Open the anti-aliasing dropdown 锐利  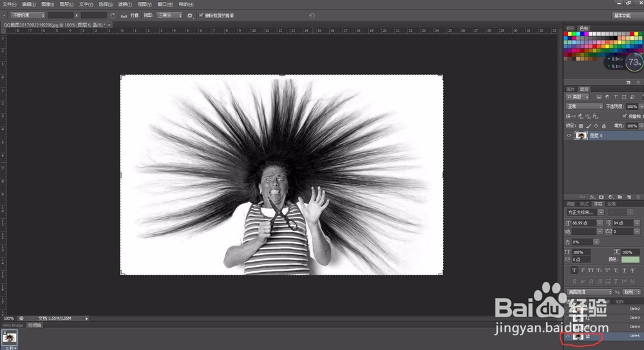coord(632,292)
